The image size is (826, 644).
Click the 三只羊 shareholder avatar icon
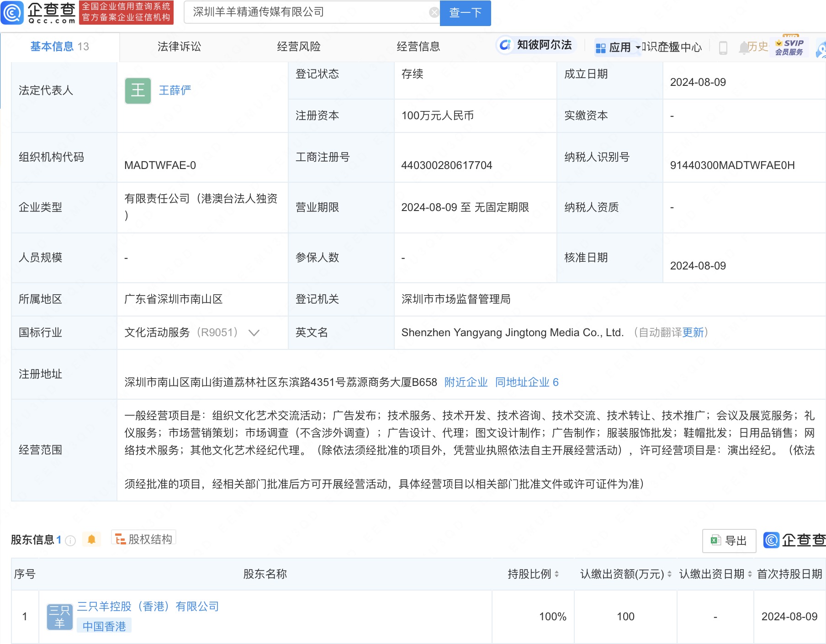point(59,617)
